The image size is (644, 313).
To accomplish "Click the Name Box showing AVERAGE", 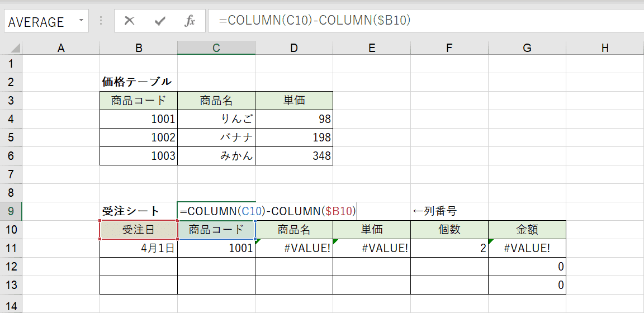I will pyautogui.click(x=46, y=21).
